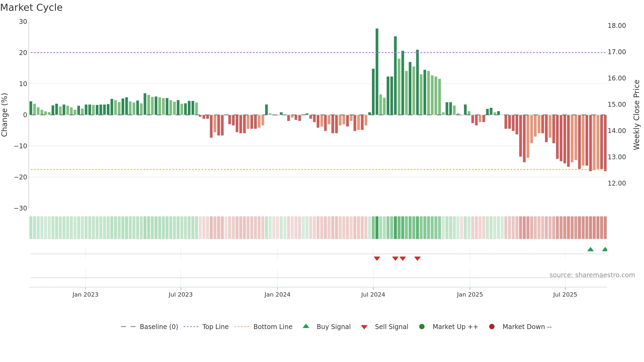Screen dimensions: 644x362
Task: Click the 13.00 price axis label
Action: click(x=617, y=157)
